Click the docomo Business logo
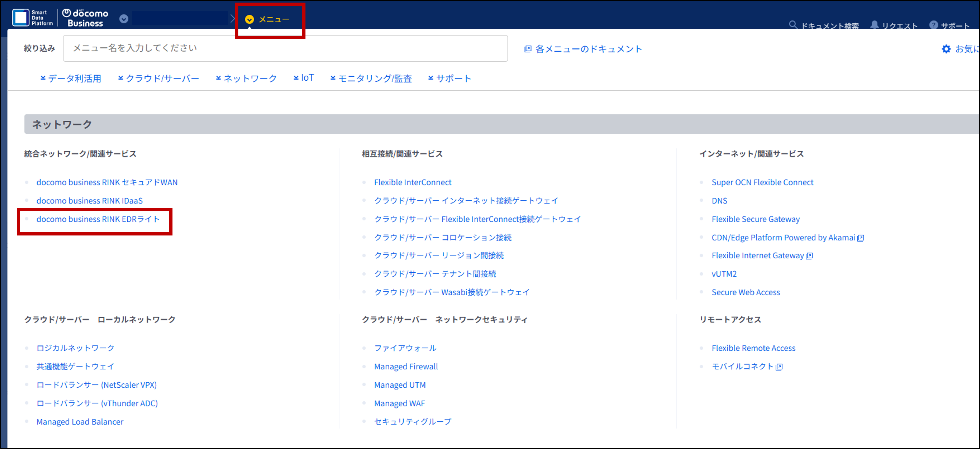The image size is (980, 449). pyautogui.click(x=85, y=18)
